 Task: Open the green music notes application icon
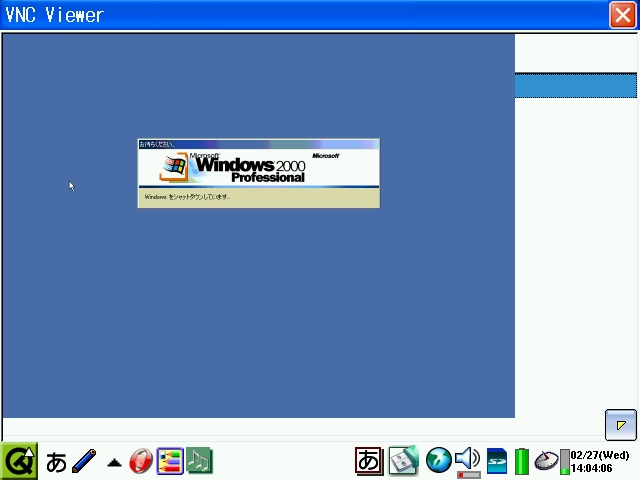click(200, 461)
